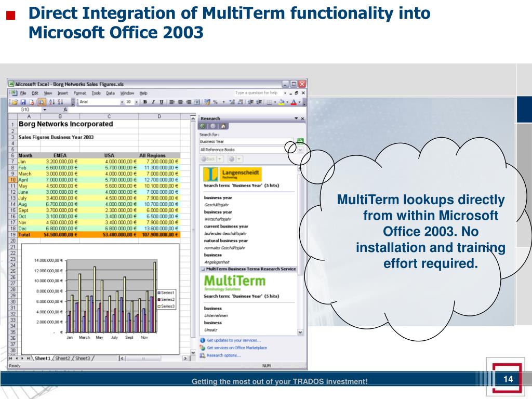Switch to the Sheet2 tab

[62, 358]
